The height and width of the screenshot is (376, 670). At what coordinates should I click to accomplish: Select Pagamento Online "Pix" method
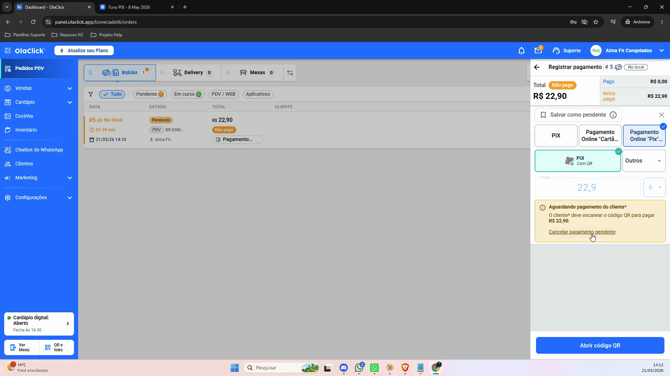tap(644, 135)
